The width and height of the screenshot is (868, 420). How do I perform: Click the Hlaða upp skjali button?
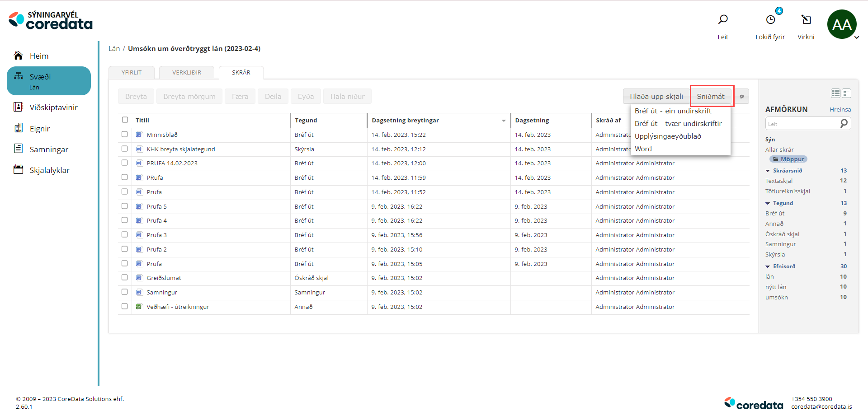tap(656, 97)
